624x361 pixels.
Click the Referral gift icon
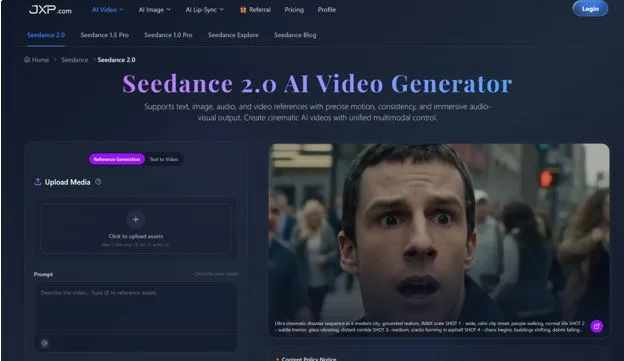click(243, 10)
